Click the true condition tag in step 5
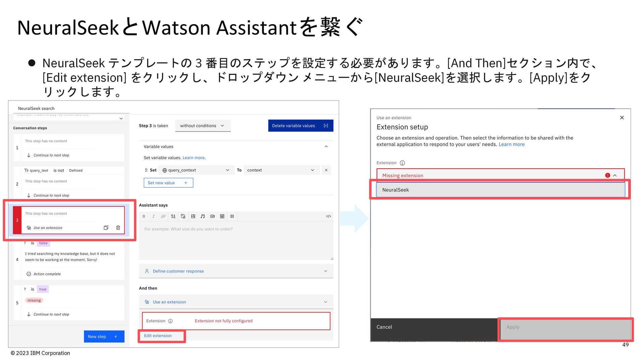This screenshot has height=362, width=644. tap(43, 289)
